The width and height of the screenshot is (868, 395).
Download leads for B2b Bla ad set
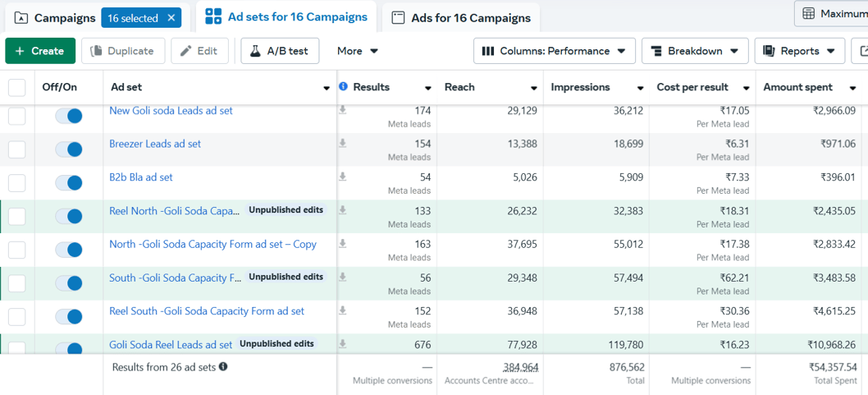(343, 177)
